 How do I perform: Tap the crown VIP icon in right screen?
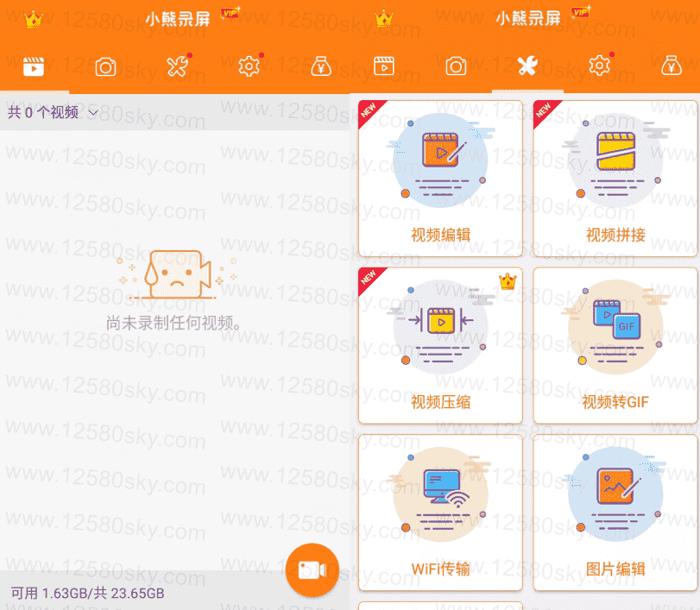pyautogui.click(x=383, y=19)
